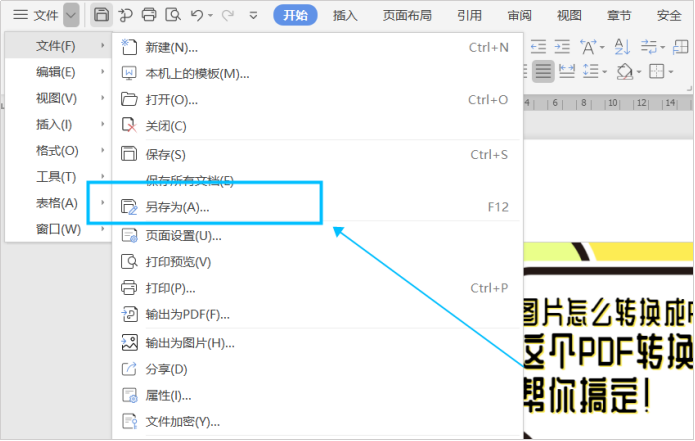Click the undo arrow icon

coord(197,16)
